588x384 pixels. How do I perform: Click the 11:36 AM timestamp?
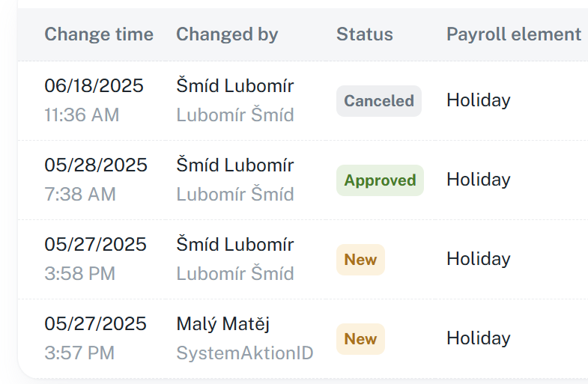click(x=82, y=115)
